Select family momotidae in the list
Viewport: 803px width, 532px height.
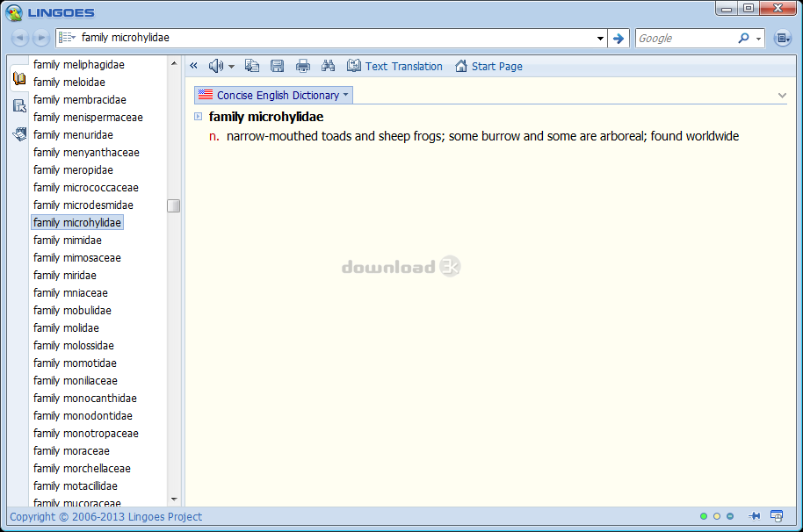point(76,363)
